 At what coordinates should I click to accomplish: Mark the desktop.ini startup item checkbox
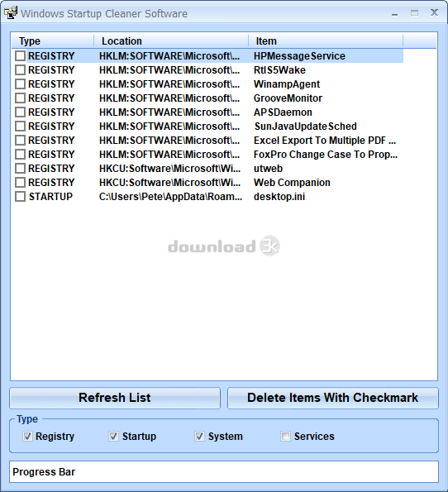pyautogui.click(x=20, y=197)
